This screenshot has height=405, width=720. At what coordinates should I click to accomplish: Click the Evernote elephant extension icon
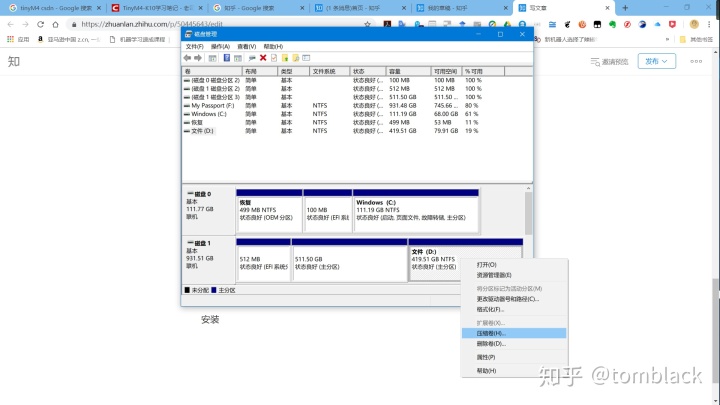point(612,24)
